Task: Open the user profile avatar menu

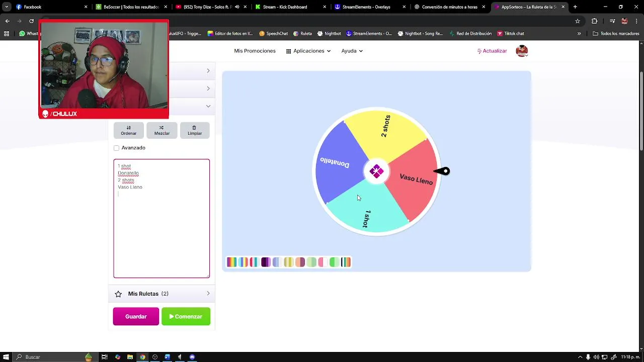Action: point(522,51)
